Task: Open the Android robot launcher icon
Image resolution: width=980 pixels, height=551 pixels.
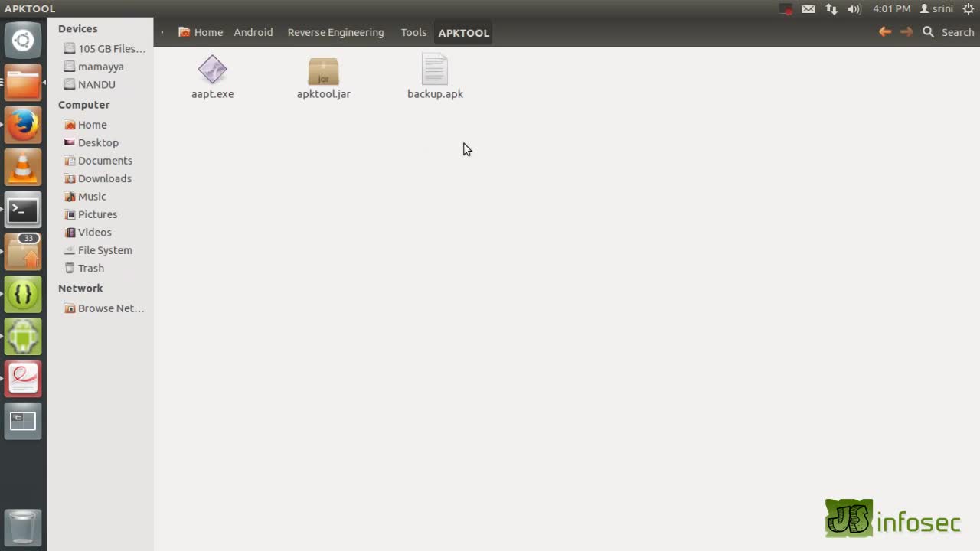Action: [23, 336]
